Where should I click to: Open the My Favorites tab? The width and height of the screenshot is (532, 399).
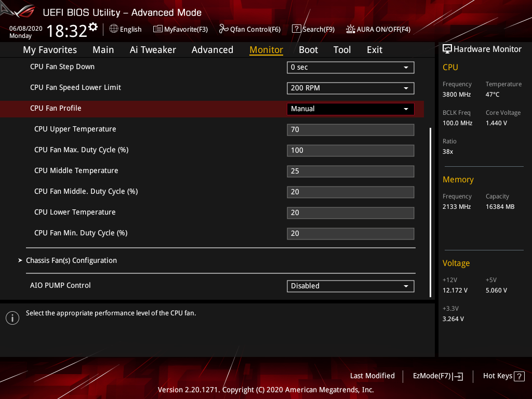pos(50,50)
